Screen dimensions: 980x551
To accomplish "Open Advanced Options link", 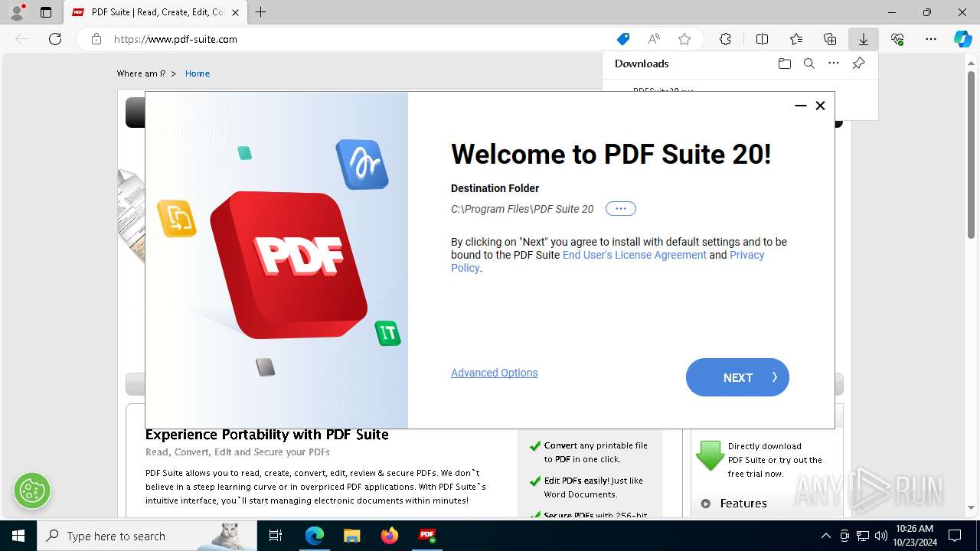I will coord(494,373).
